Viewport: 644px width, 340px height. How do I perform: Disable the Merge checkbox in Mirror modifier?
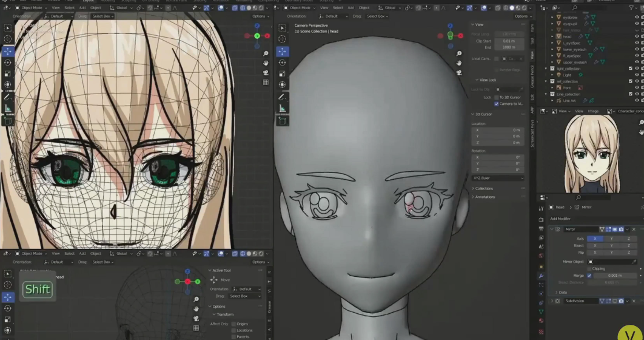pyautogui.click(x=589, y=276)
